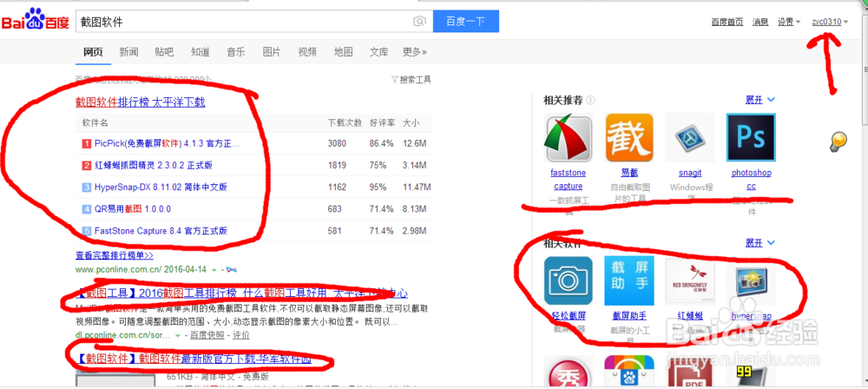The image size is (868, 389).
Task: Open the blue camera 轻松截屏 icon
Action: coord(568,280)
